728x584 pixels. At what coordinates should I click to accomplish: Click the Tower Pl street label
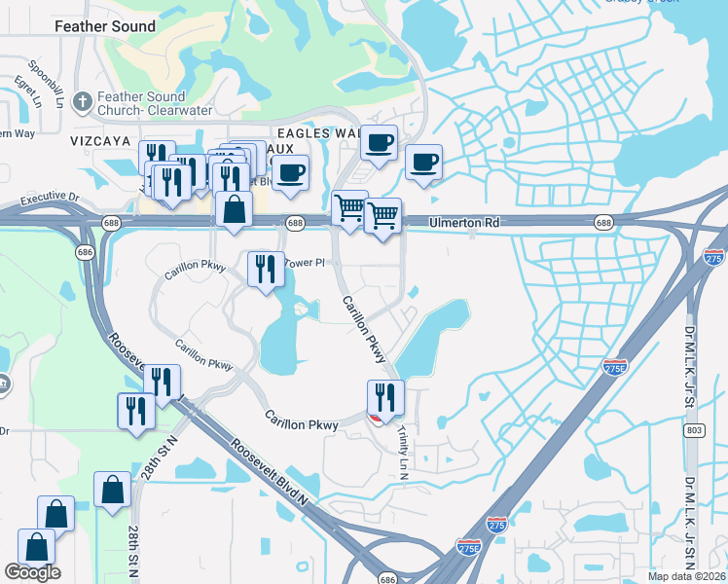(305, 263)
